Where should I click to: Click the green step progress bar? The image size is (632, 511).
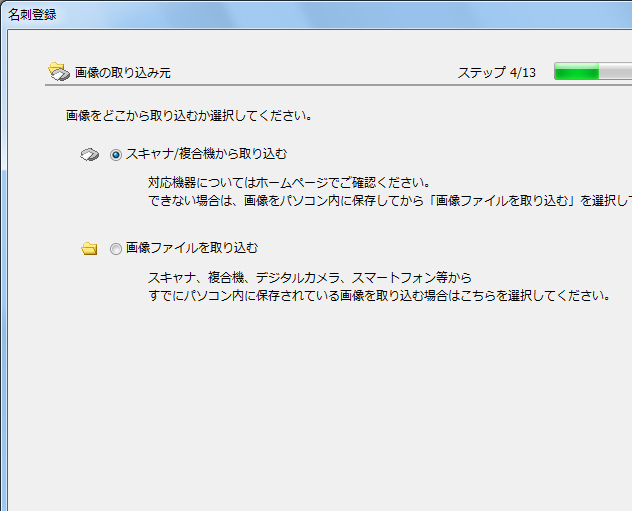click(593, 71)
